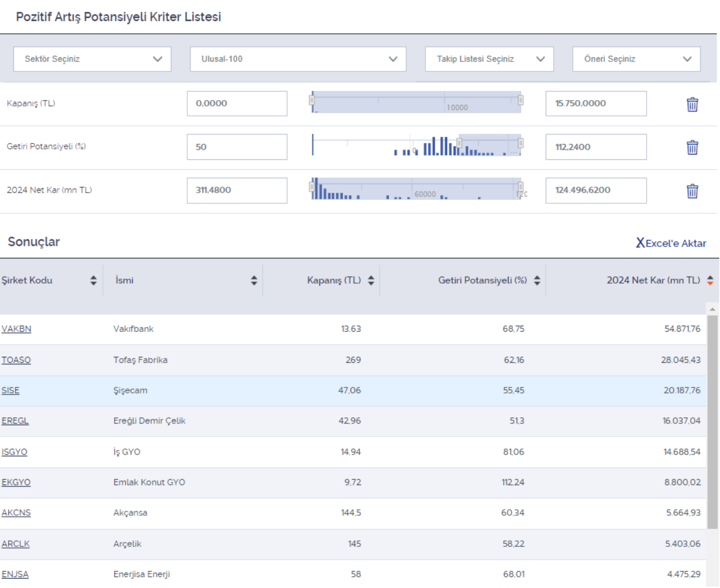This screenshot has width=720, height=588.
Task: Delete the 2024 Net Kar criterion trash icon
Action: (x=692, y=191)
